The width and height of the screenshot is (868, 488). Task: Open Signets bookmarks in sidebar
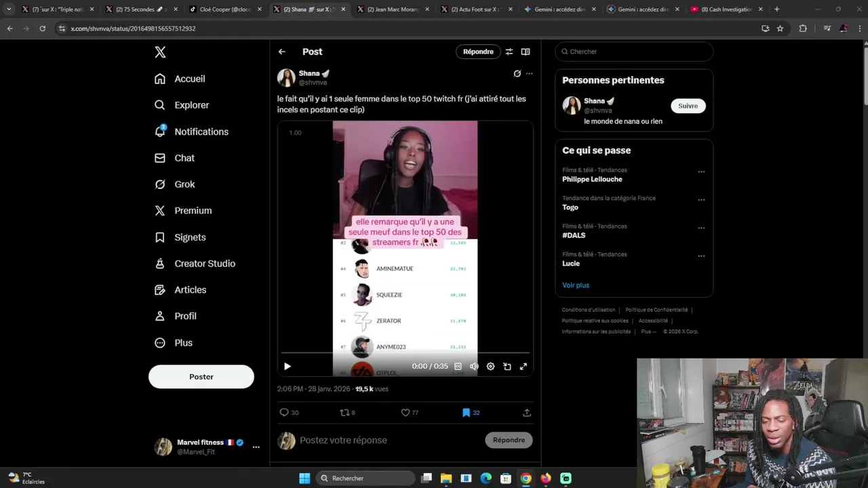[180, 237]
